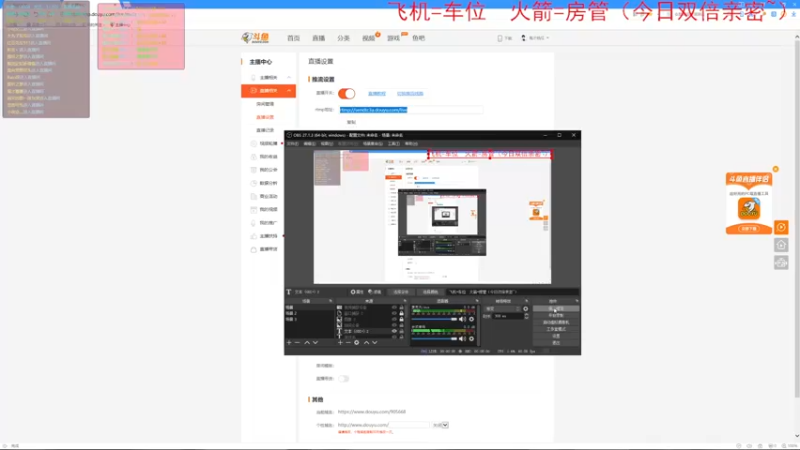Pop out the 场景 panel via its header icon

click(331, 301)
